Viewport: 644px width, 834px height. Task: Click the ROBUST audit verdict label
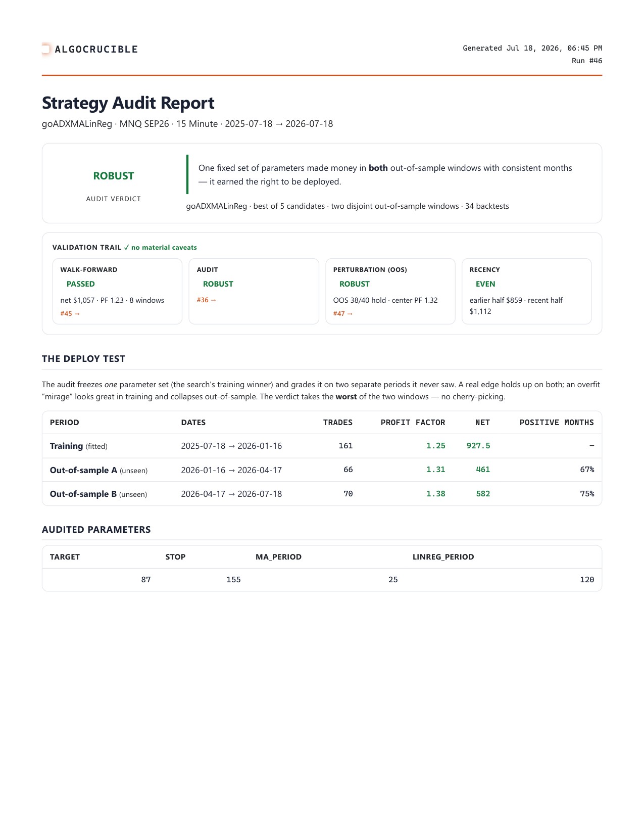[114, 176]
